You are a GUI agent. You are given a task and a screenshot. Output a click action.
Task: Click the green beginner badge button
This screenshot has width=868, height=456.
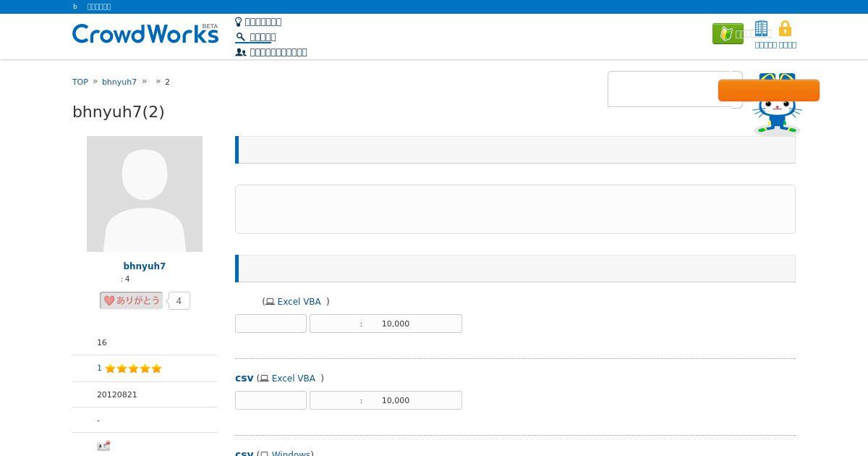[x=728, y=34]
